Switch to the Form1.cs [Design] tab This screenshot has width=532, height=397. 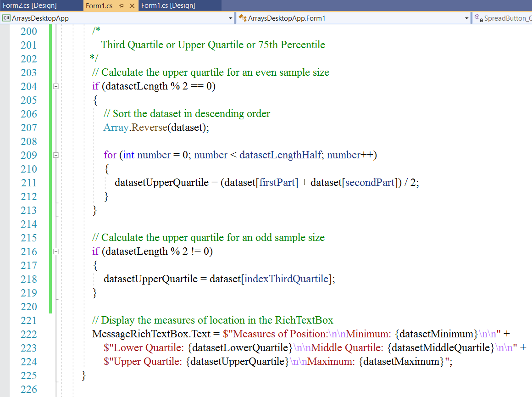168,6
